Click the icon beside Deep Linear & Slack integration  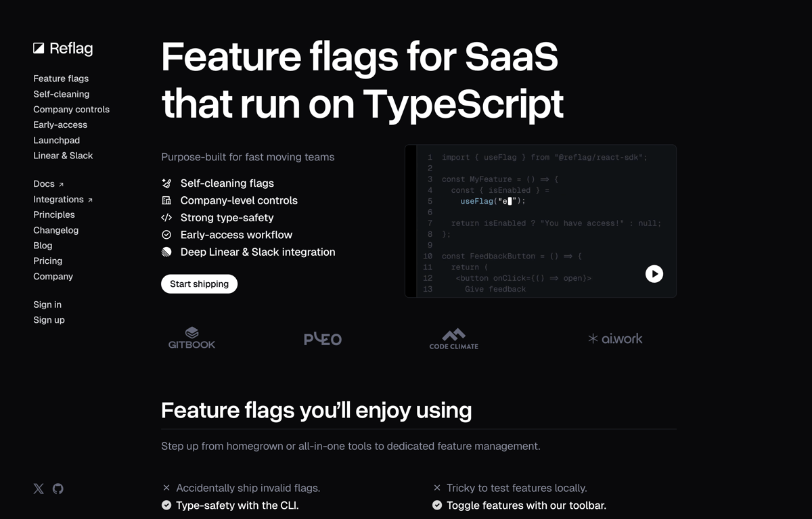pos(166,252)
